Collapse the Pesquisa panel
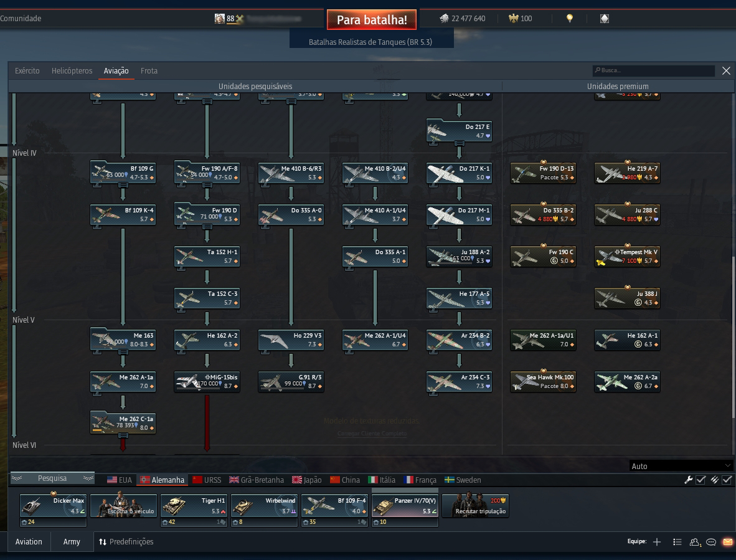736x560 pixels. click(x=52, y=478)
